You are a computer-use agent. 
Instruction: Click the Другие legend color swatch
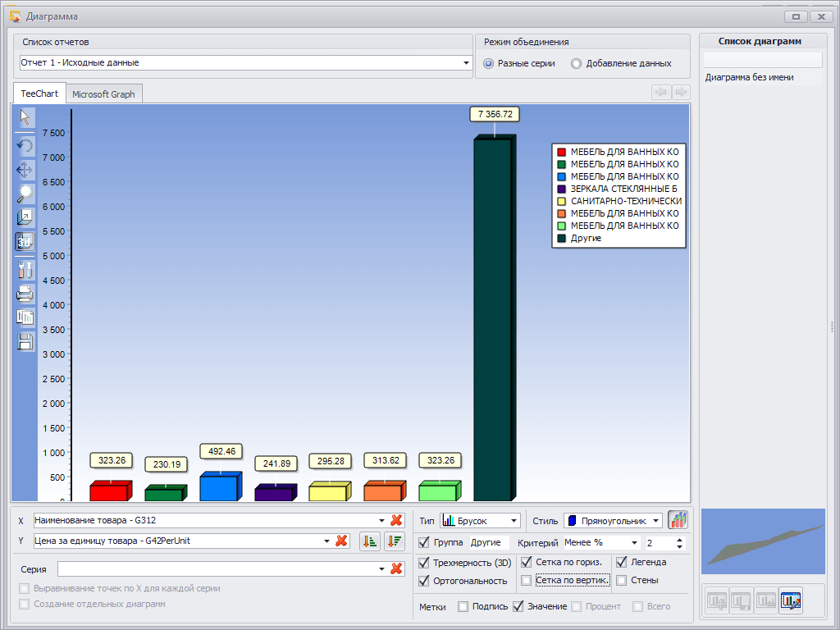[x=561, y=239]
